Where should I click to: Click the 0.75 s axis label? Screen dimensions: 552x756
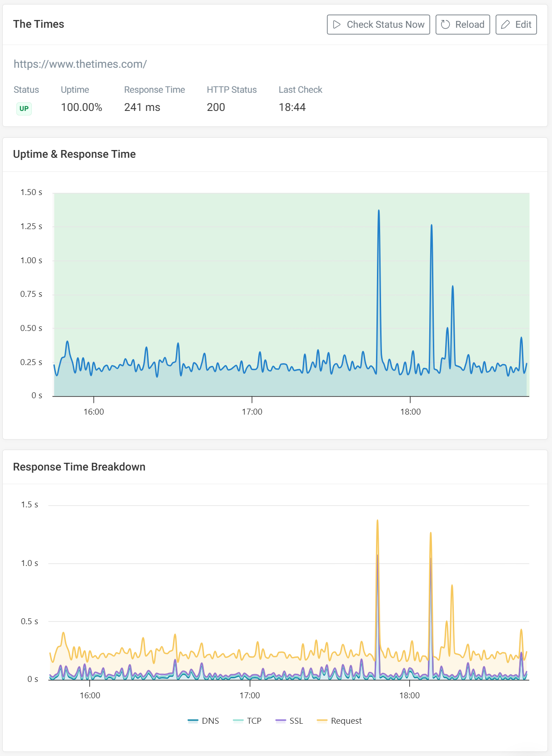[31, 294]
